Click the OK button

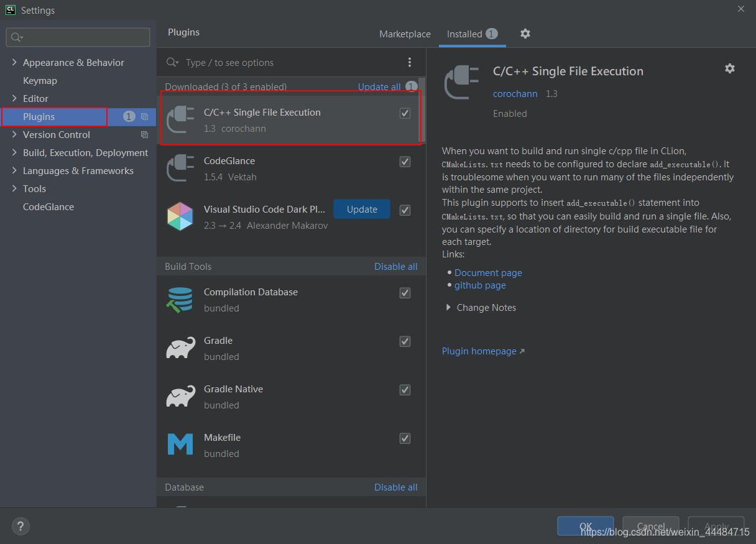[586, 526]
